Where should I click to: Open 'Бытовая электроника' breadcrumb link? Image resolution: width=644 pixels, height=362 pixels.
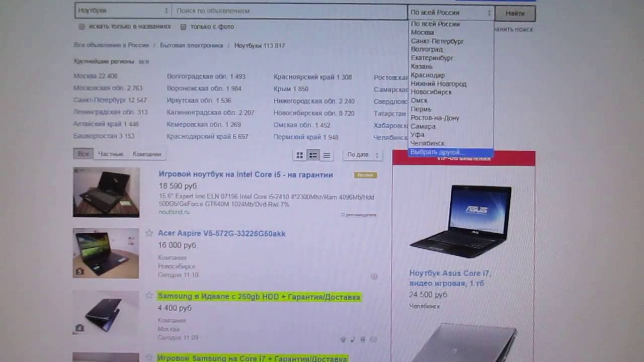pos(191,45)
